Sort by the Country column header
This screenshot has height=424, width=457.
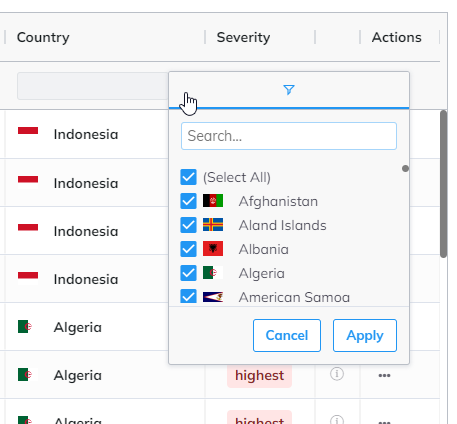click(43, 37)
